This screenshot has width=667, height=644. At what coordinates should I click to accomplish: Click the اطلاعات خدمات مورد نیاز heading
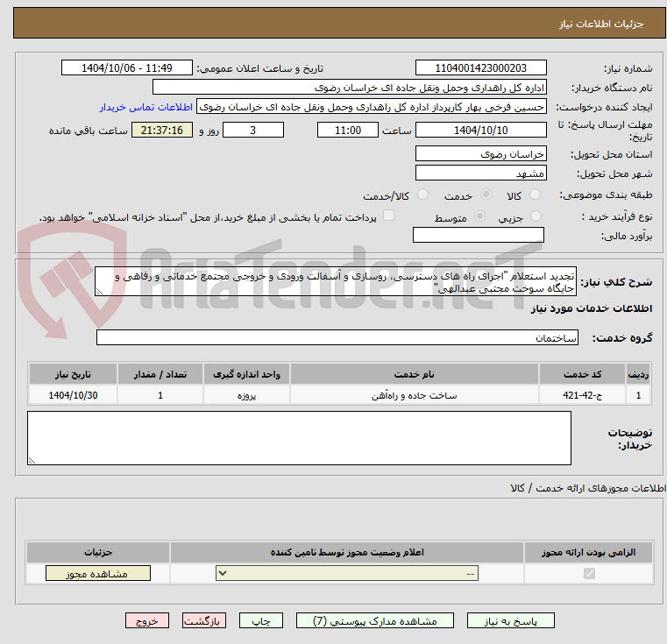[x=592, y=308]
